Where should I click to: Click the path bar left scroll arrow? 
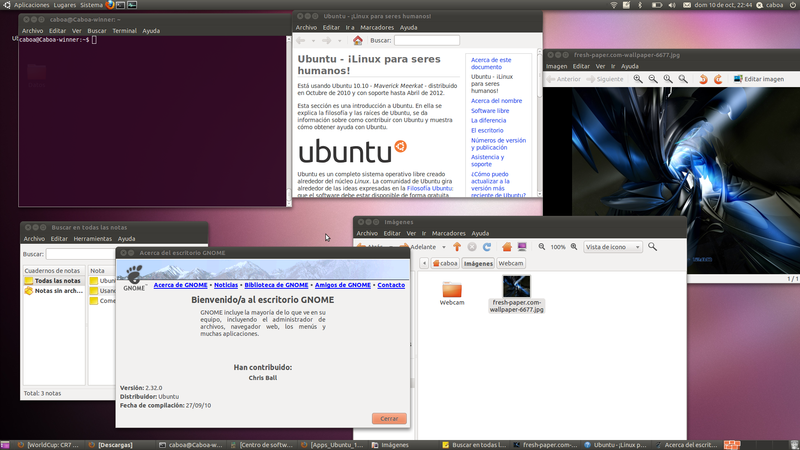click(424, 263)
